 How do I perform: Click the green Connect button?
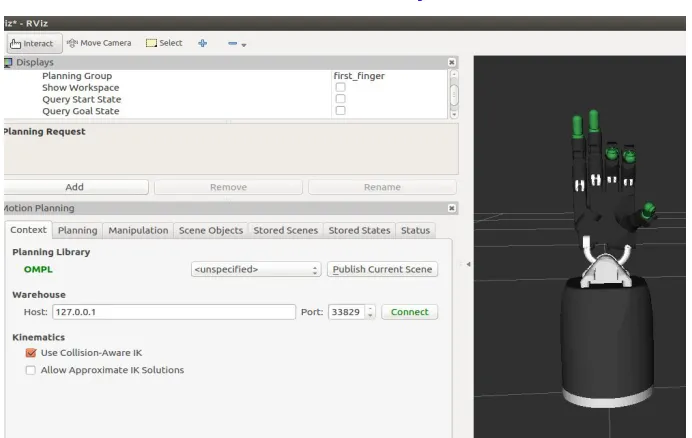point(410,312)
